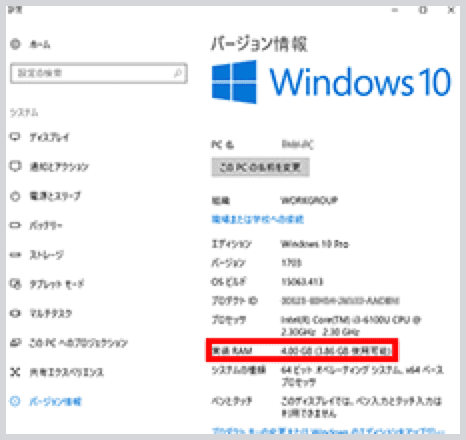Open 電源とスリープ via its power icon
The width and height of the screenshot is (466, 440).
coord(15,196)
